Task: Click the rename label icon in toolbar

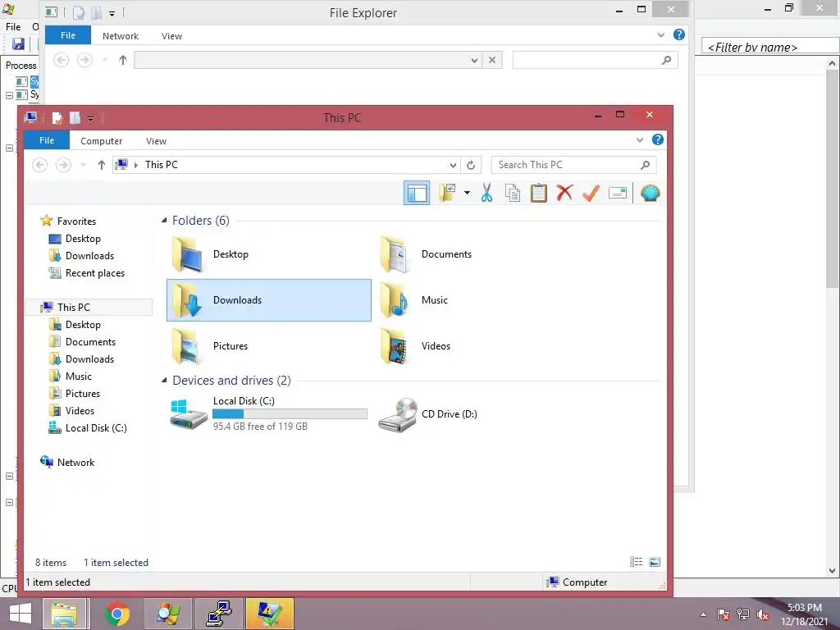Action: [617, 193]
